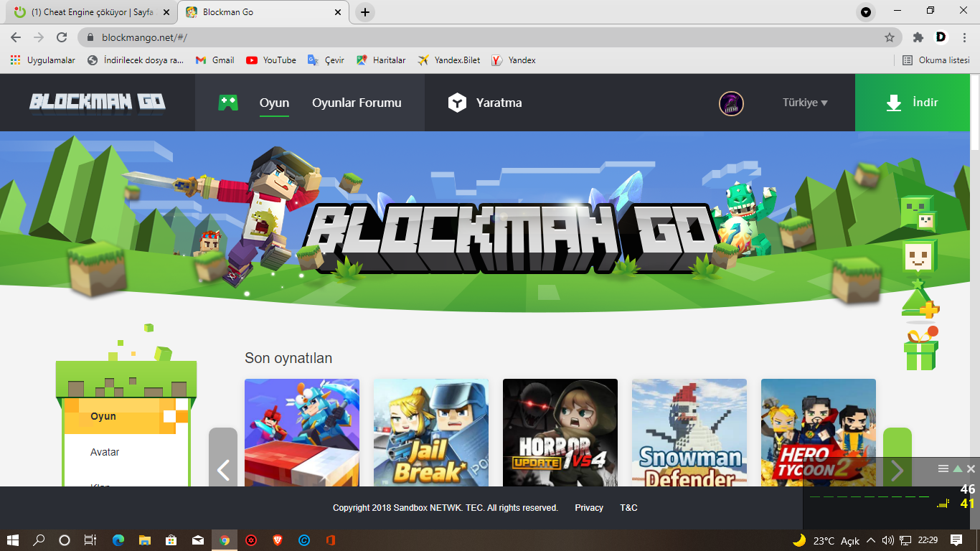Open a new browser tab with plus

(x=365, y=12)
